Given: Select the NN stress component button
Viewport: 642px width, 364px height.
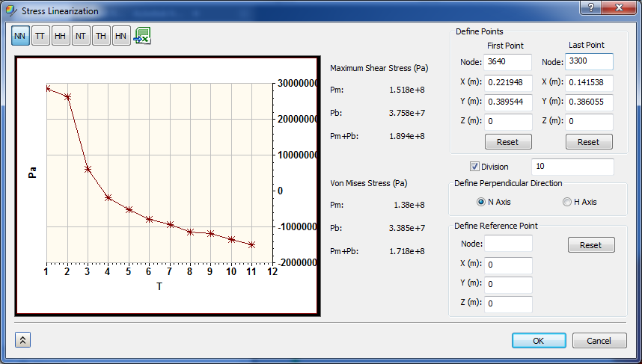Looking at the screenshot, I should tap(20, 37).
